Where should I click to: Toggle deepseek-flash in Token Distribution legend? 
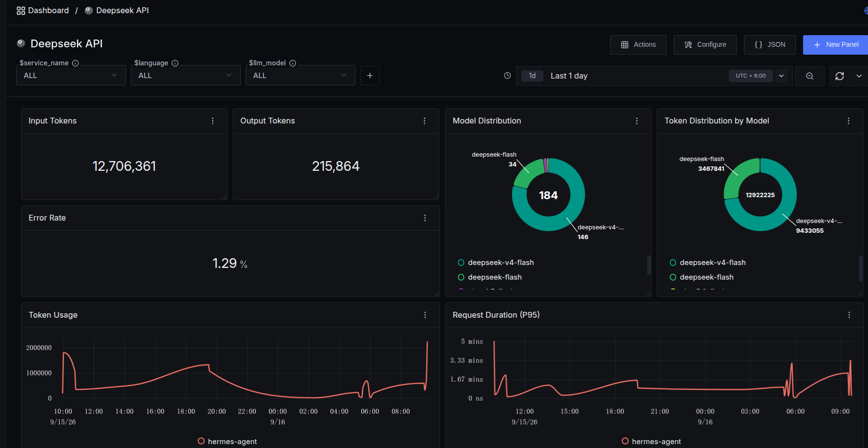coord(701,277)
